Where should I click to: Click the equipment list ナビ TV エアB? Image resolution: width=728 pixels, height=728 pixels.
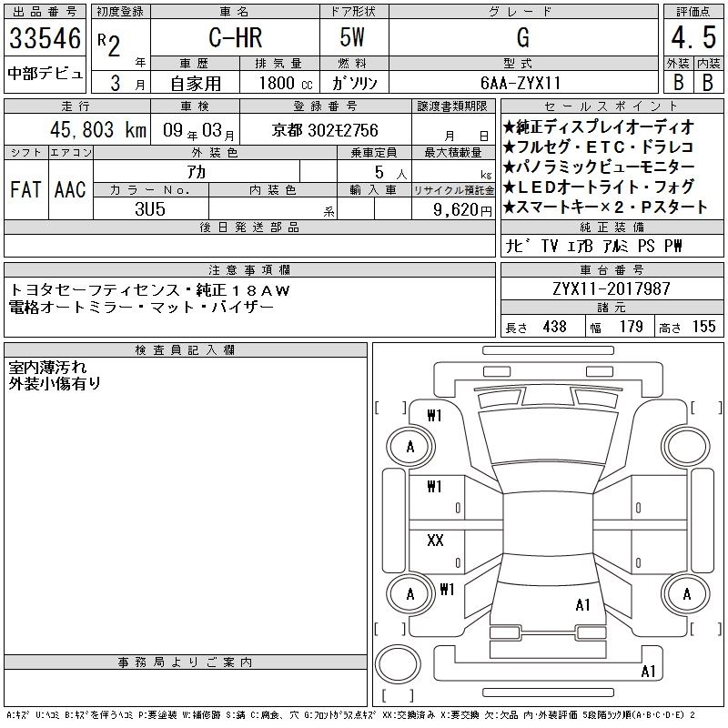[x=550, y=246]
